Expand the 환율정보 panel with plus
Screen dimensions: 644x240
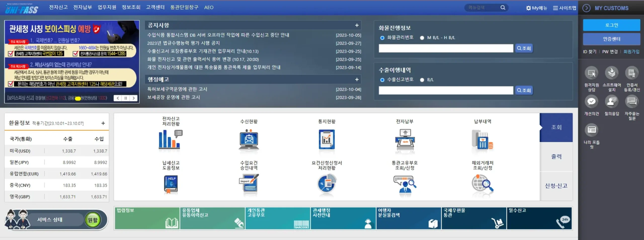(x=103, y=123)
